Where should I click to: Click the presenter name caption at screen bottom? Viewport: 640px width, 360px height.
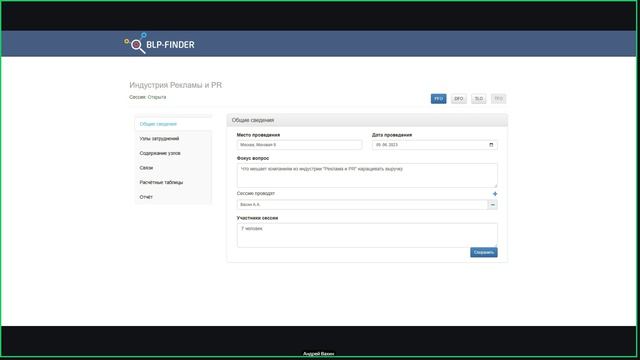[x=318, y=354]
